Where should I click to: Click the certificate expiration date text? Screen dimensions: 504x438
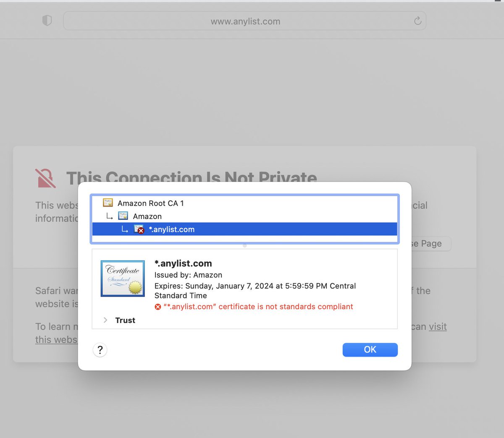[255, 290]
